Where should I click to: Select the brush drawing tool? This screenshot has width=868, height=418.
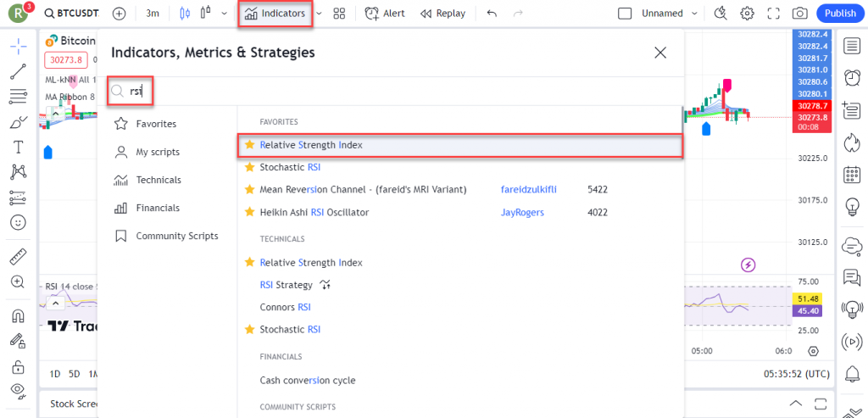(19, 122)
